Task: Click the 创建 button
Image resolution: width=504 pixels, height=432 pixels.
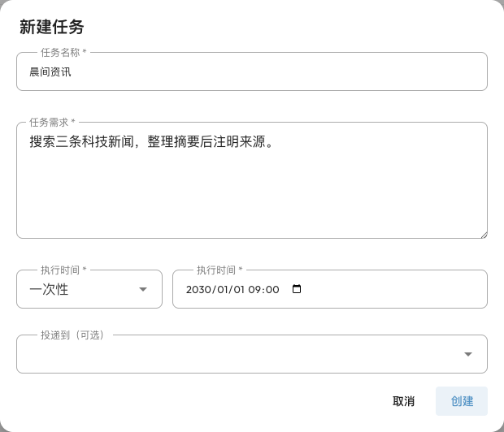Action: point(462,401)
